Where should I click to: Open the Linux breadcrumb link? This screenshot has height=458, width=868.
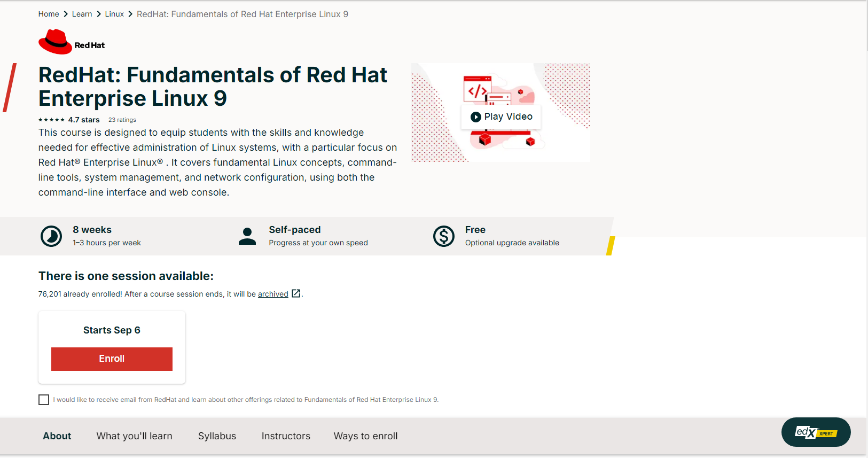114,14
